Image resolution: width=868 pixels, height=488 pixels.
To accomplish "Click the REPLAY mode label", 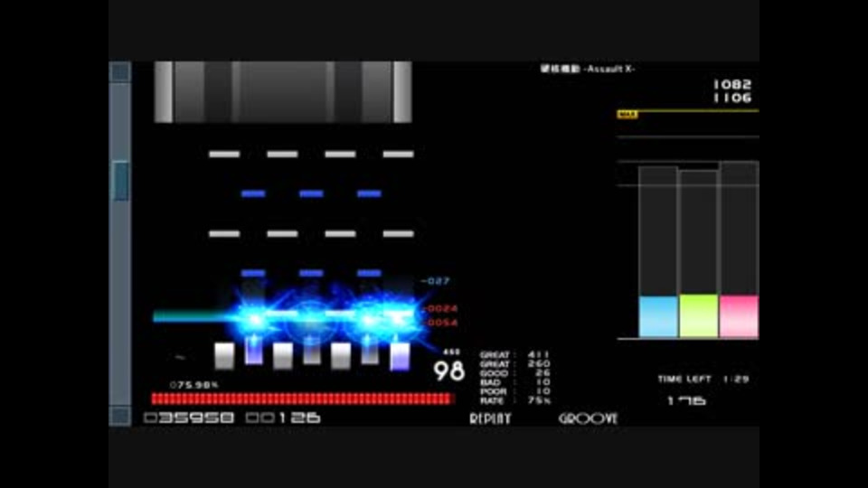I will [490, 418].
